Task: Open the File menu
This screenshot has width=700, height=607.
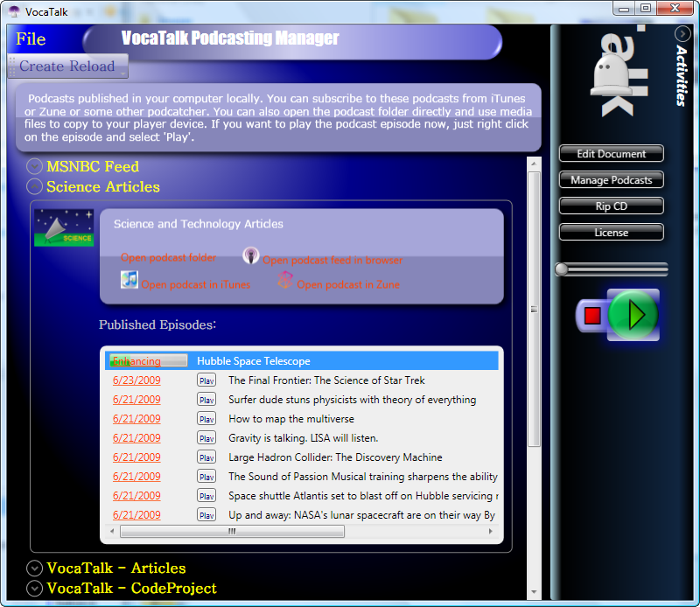Action: tap(31, 39)
